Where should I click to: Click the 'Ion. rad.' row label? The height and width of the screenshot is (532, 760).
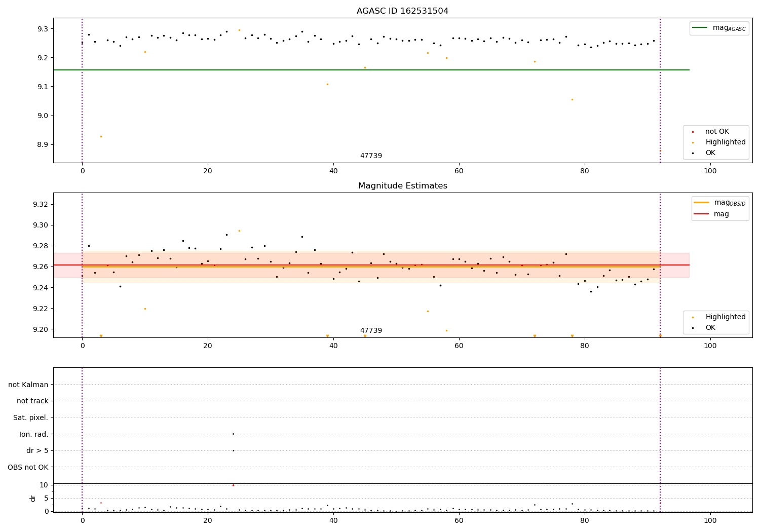click(x=34, y=434)
